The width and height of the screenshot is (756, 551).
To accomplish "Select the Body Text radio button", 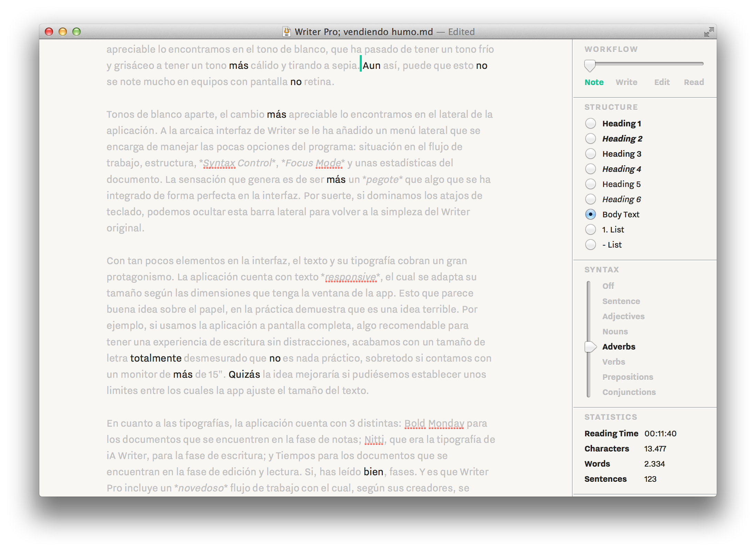I will (x=590, y=214).
